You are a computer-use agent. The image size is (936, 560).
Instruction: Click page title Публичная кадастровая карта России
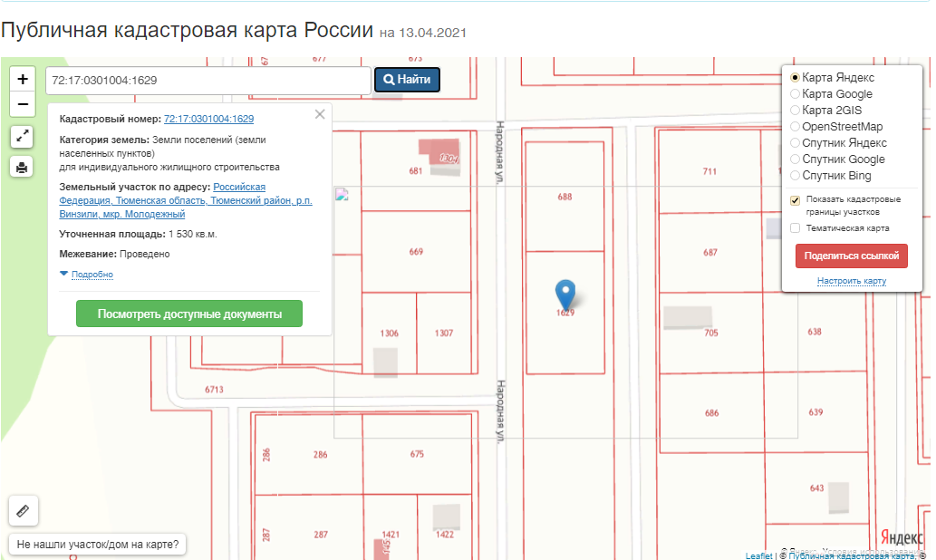(x=187, y=30)
